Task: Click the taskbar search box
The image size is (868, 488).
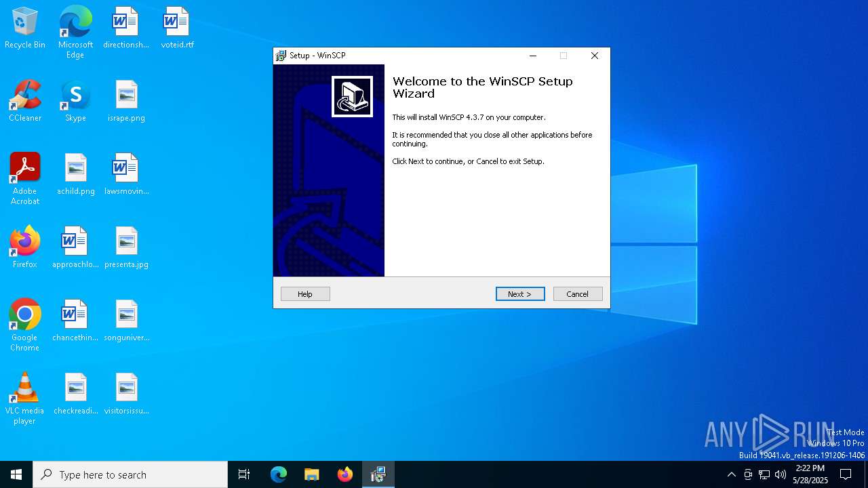Action: pos(130,474)
